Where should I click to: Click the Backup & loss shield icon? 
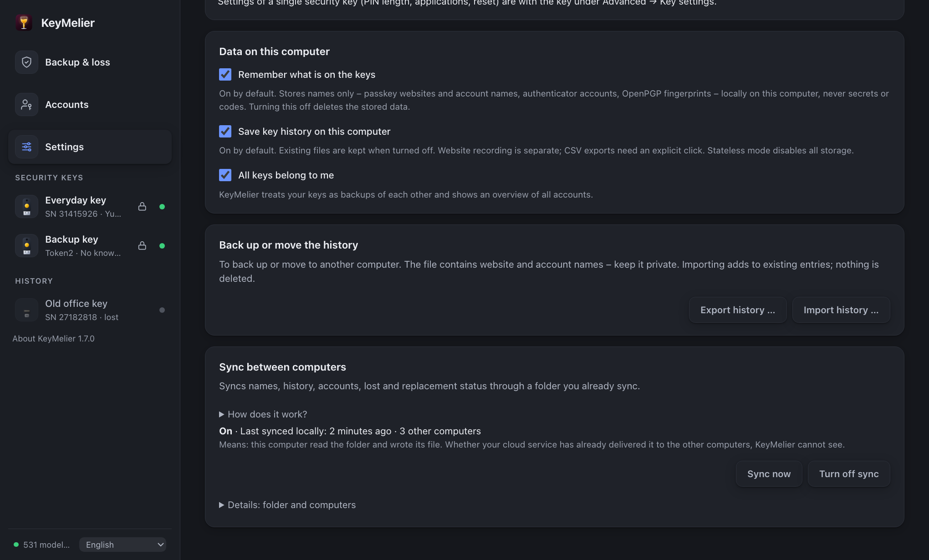(x=26, y=62)
